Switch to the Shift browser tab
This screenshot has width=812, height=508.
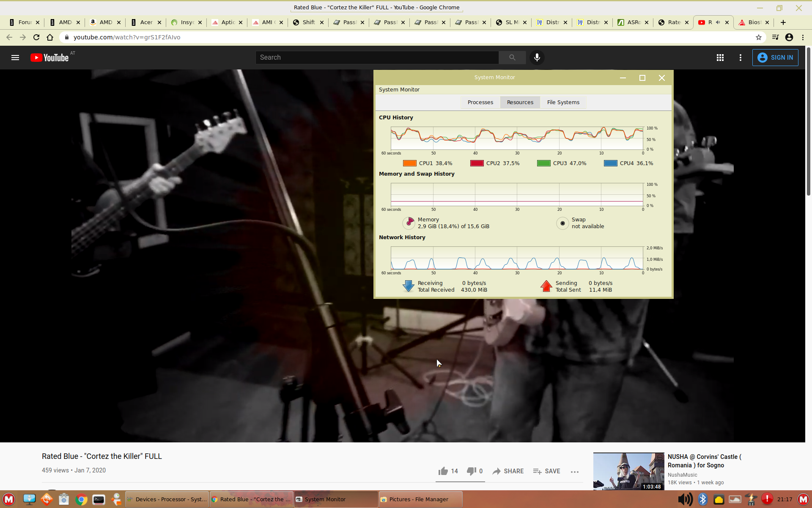pyautogui.click(x=308, y=22)
